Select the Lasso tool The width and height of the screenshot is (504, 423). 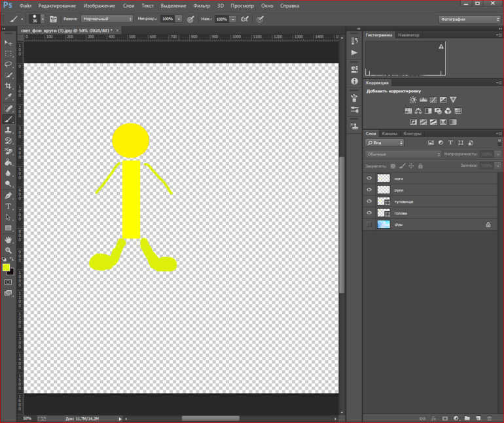coord(9,65)
